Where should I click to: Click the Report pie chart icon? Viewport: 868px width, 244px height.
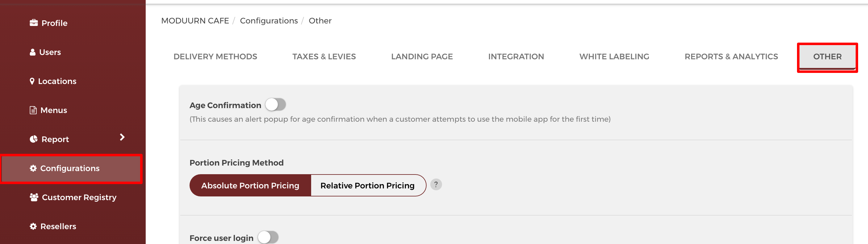(34, 139)
